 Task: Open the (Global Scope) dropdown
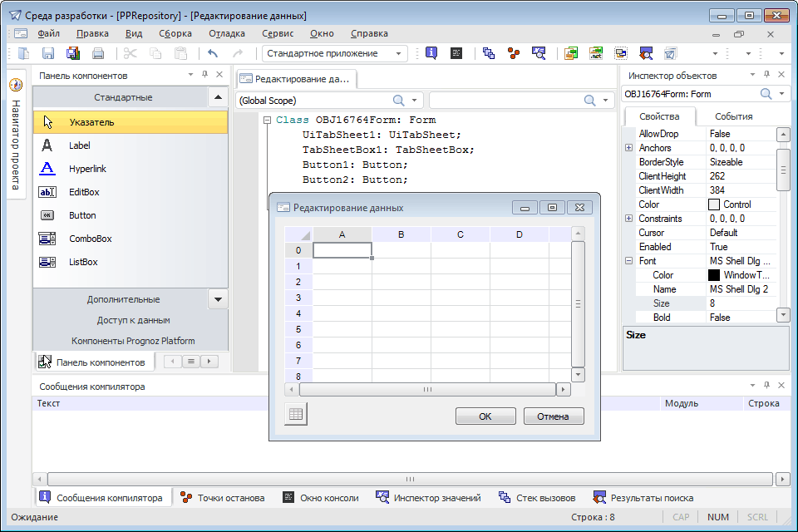415,101
